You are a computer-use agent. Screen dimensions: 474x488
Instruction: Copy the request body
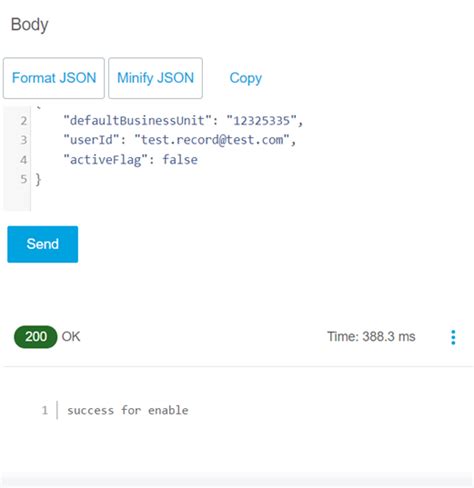click(246, 78)
